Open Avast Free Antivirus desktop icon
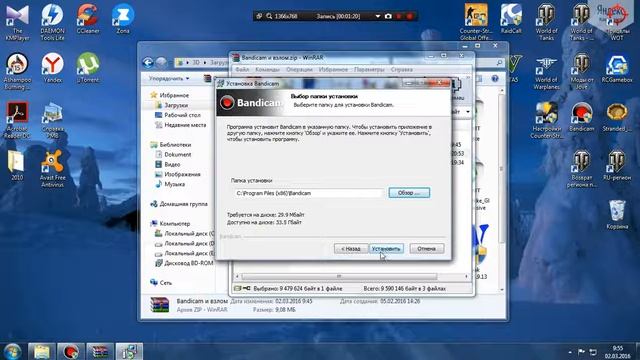640x360 pixels. (52, 169)
